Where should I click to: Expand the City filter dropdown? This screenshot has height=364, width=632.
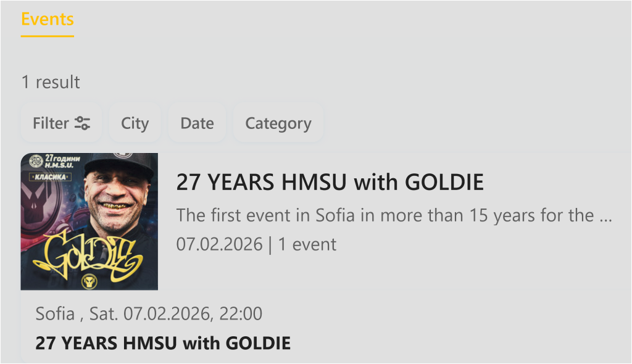click(x=135, y=123)
